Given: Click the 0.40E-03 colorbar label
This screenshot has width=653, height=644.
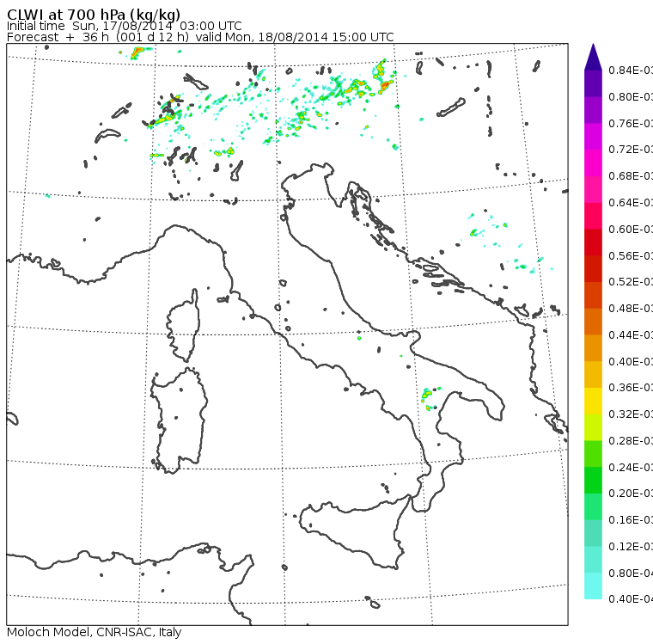Looking at the screenshot, I should 631,361.
